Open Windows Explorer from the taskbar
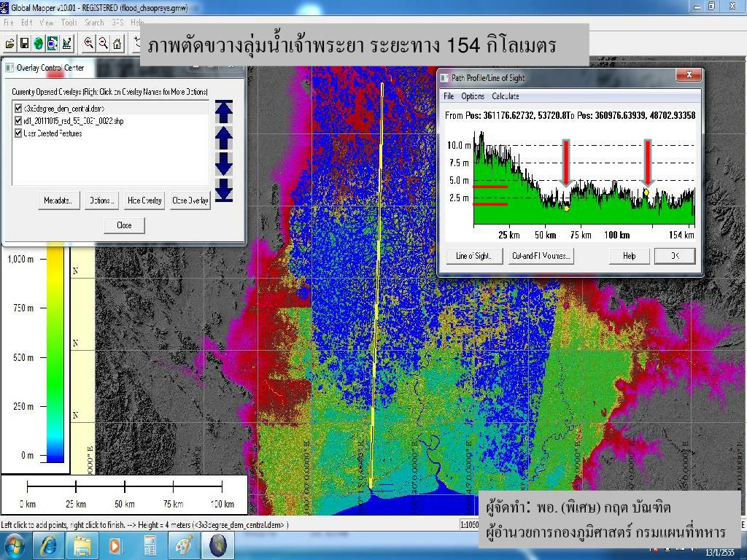The width and height of the screenshot is (747, 560). pos(82,545)
